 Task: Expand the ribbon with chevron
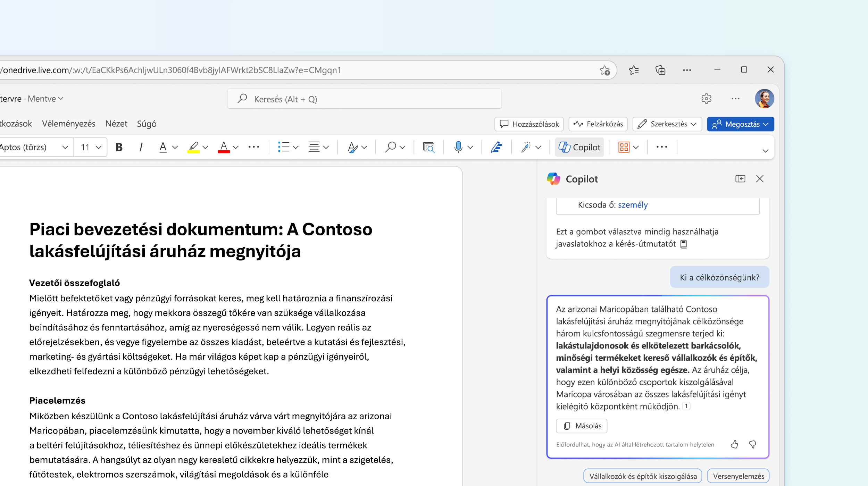(x=765, y=151)
